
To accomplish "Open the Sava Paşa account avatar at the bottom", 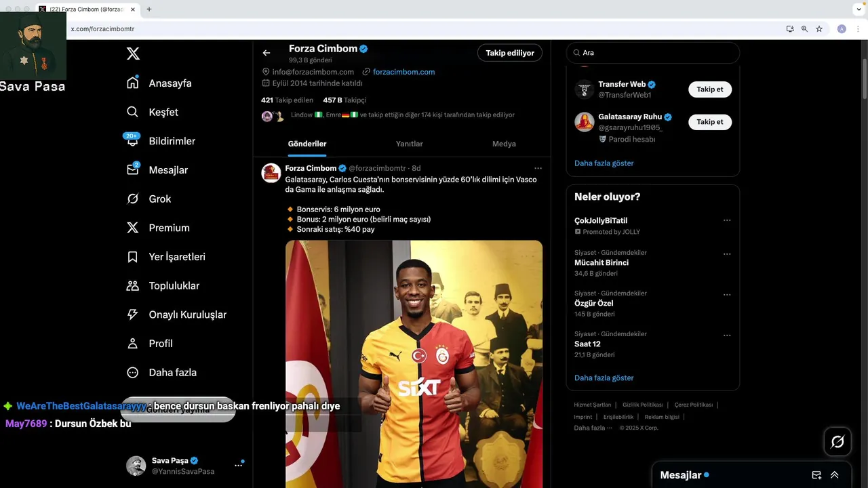I will 136,466.
